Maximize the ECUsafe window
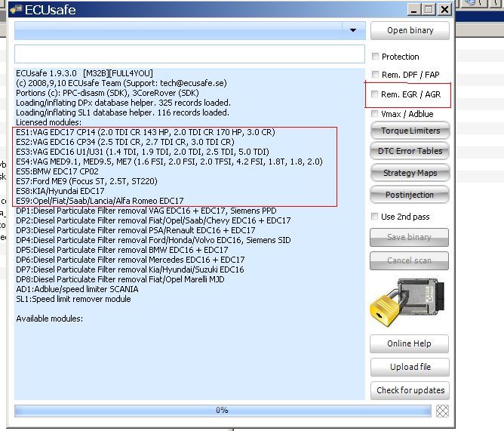504x431 pixels. pos(429,9)
